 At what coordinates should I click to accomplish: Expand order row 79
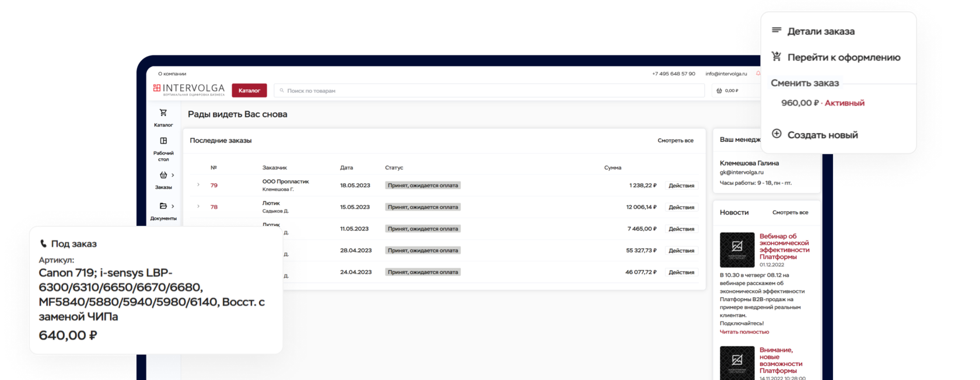click(x=198, y=185)
